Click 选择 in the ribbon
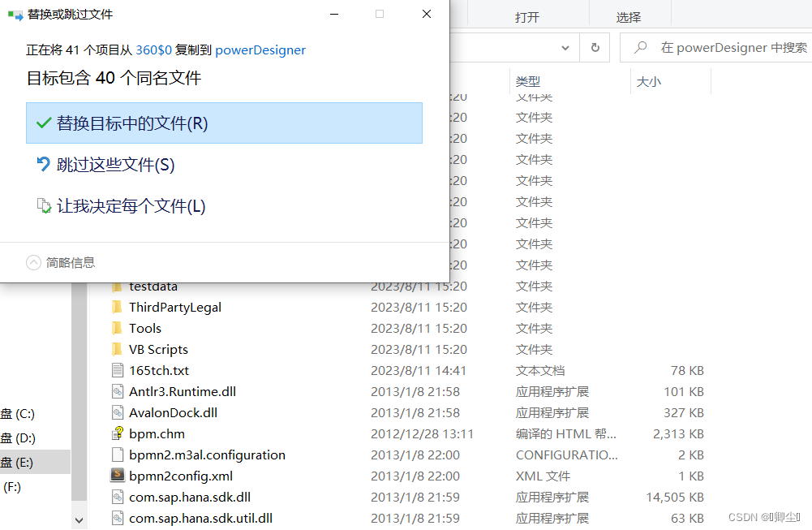 (x=630, y=14)
